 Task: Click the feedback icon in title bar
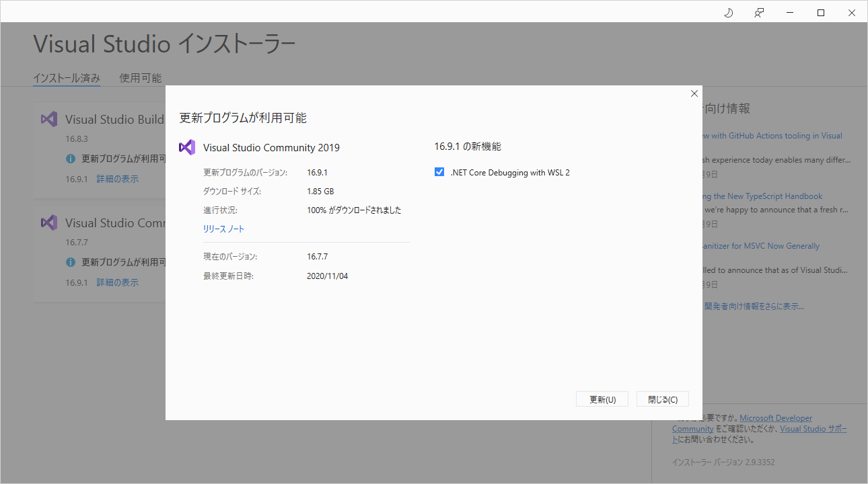pos(759,13)
